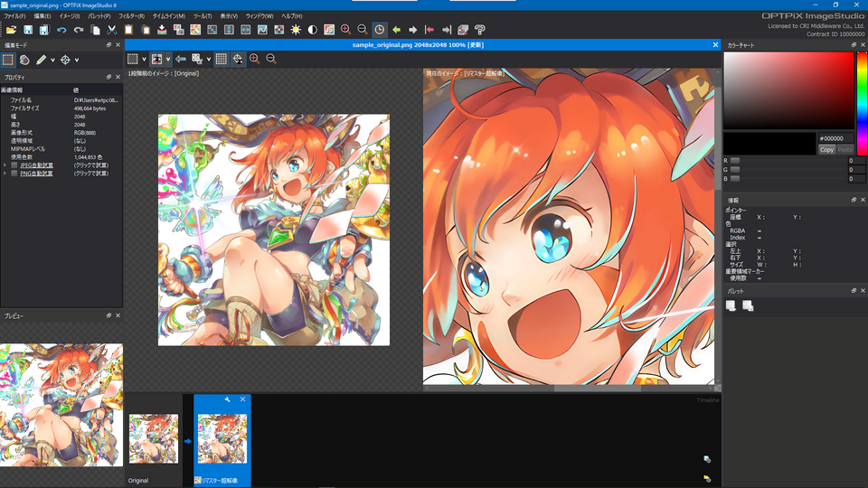868x488 pixels.
Task: Toggle the before/after compare view button
Action: coord(157,59)
